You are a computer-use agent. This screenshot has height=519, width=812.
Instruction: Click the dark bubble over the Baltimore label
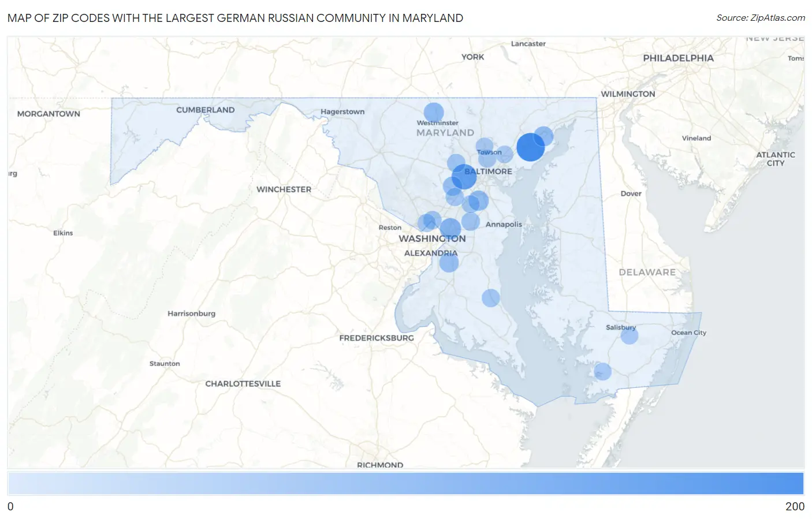tap(464, 177)
